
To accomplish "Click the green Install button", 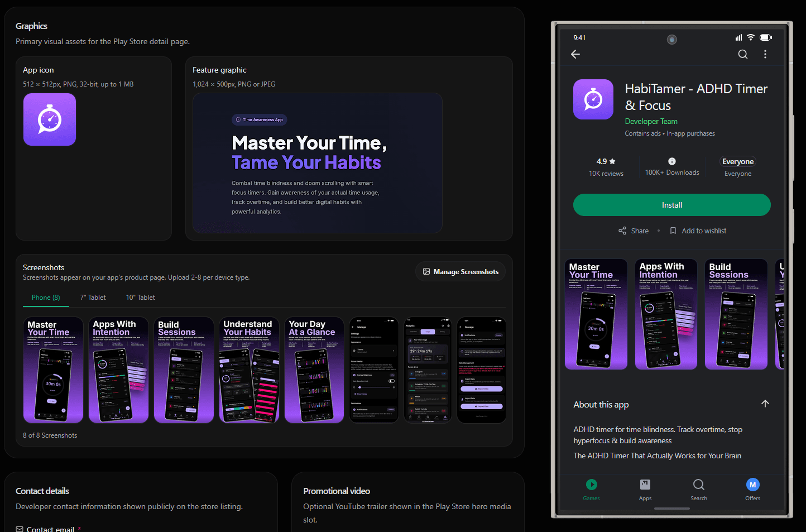I will click(672, 205).
